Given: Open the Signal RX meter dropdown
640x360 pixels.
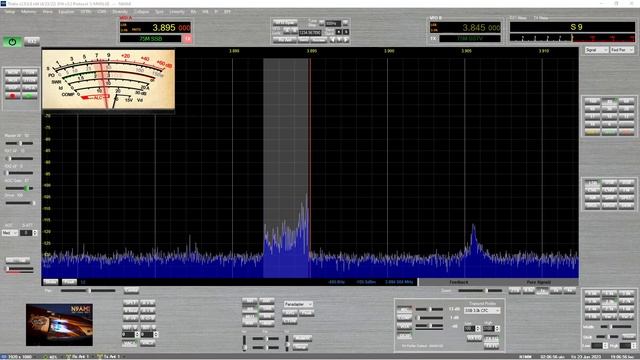Looking at the screenshot, I should (596, 50).
